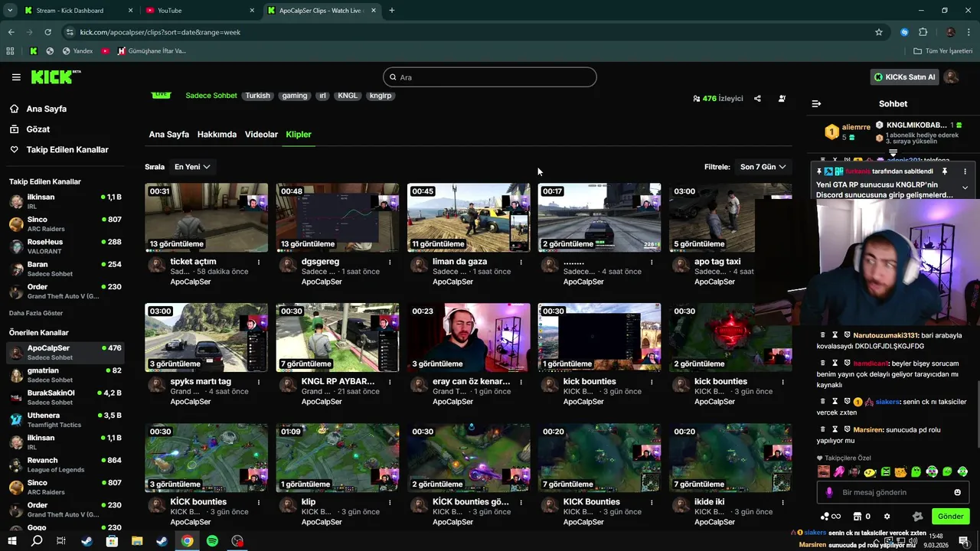Open options for eray can öz clip
Viewport: 980px width, 551px height.
(521, 382)
